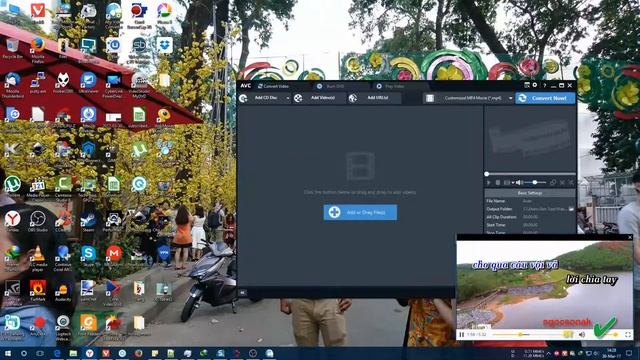
Task: Open the Vivaldi desktop shortcut
Action: click(38, 14)
